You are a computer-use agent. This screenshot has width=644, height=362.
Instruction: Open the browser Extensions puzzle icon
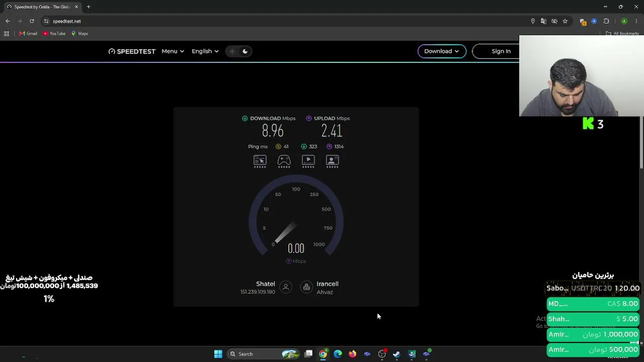click(x=606, y=21)
